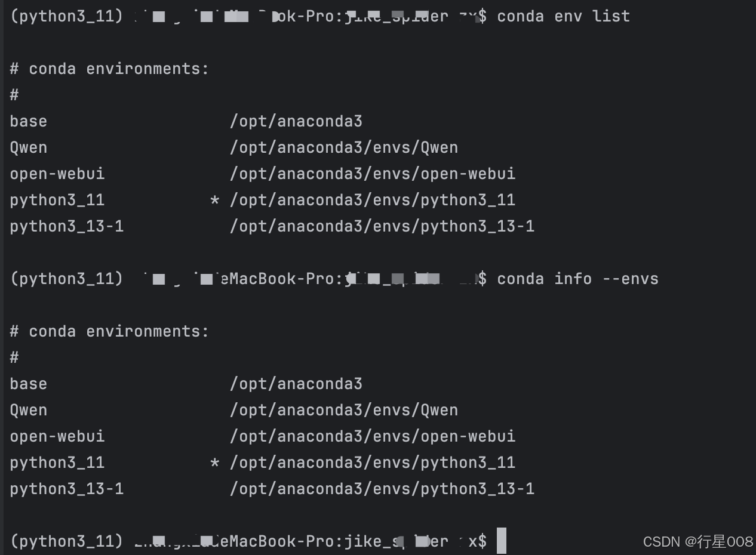Screen dimensions: 756x555
Task: Click the 'conda info --envs' command text
Action: click(577, 279)
